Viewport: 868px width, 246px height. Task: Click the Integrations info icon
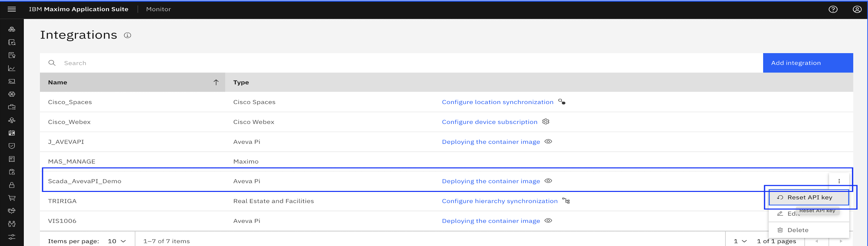(x=127, y=35)
